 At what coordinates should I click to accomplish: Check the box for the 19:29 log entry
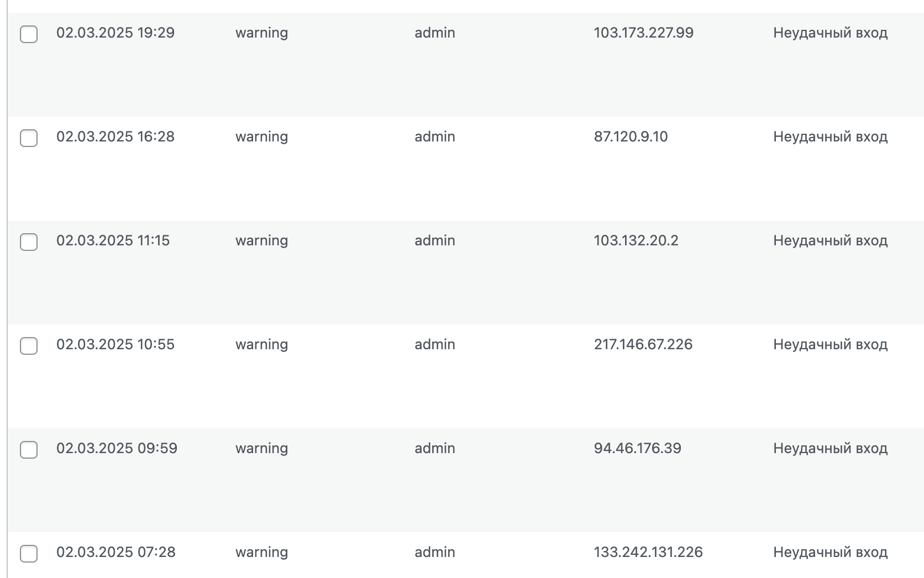(29, 34)
